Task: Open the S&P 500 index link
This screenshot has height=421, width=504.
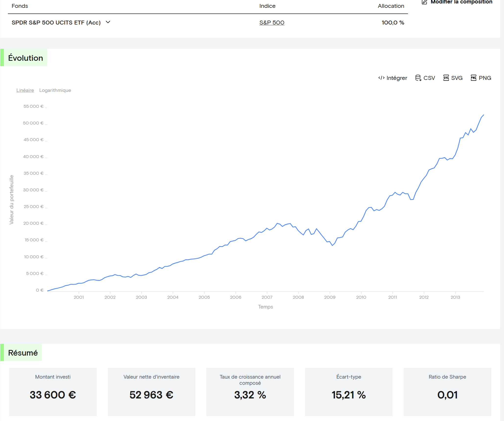Action: tap(271, 23)
